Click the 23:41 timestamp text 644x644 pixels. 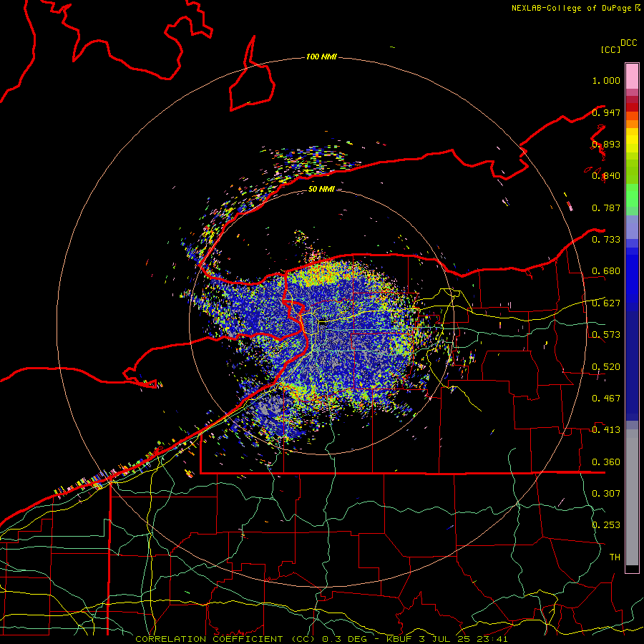click(x=492, y=639)
